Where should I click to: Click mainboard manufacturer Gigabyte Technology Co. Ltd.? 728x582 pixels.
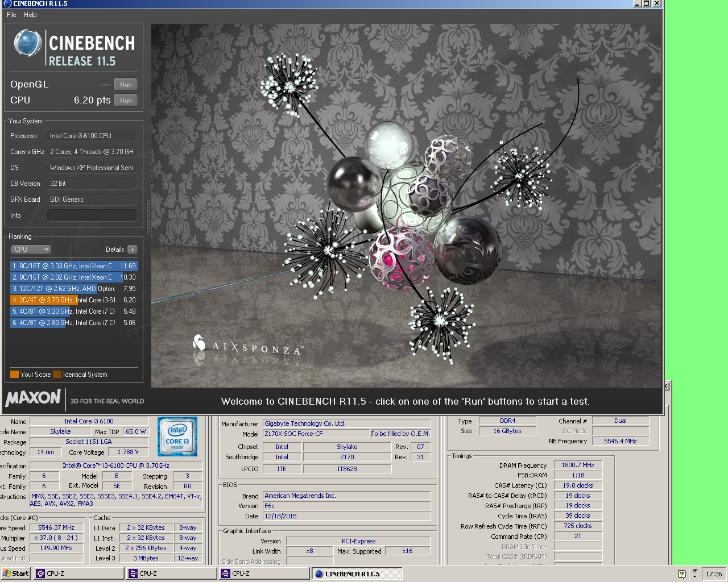pos(347,424)
